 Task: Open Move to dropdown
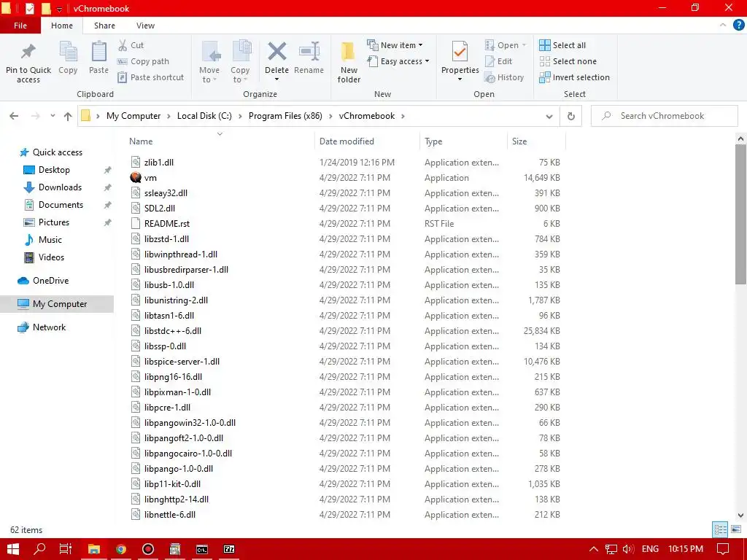[x=209, y=62]
